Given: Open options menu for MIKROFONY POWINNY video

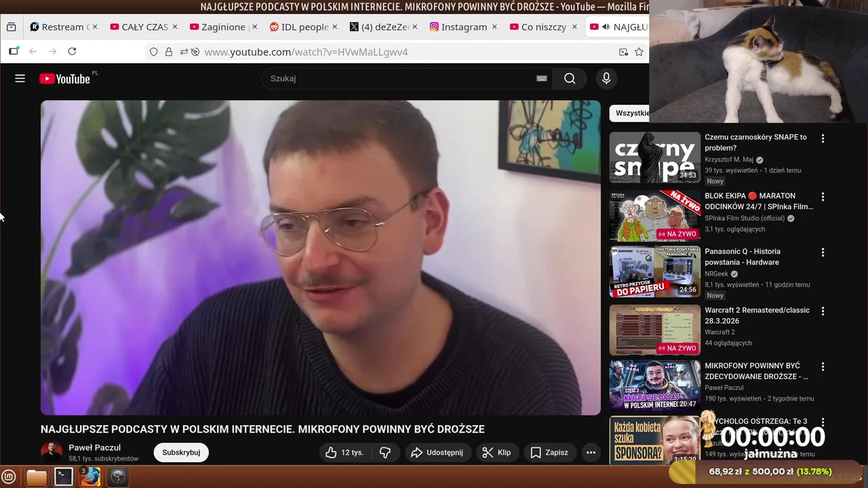Looking at the screenshot, I should 823,367.
